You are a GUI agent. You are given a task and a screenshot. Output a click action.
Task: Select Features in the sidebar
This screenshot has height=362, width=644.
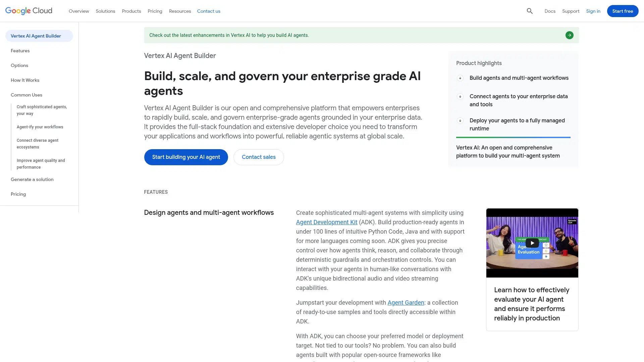(20, 51)
